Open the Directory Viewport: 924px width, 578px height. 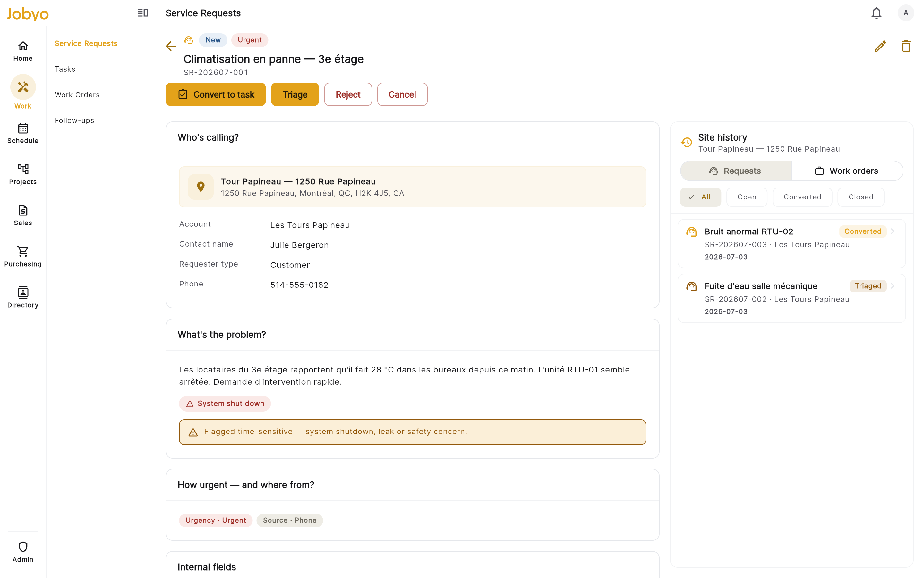(23, 298)
